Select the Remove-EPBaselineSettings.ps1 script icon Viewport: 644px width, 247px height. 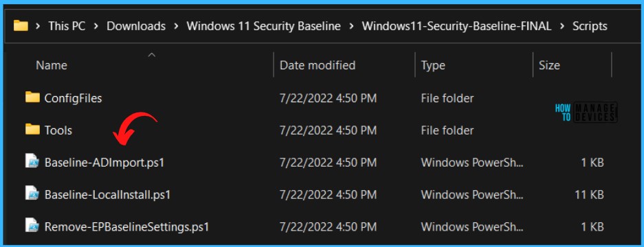tap(32, 226)
